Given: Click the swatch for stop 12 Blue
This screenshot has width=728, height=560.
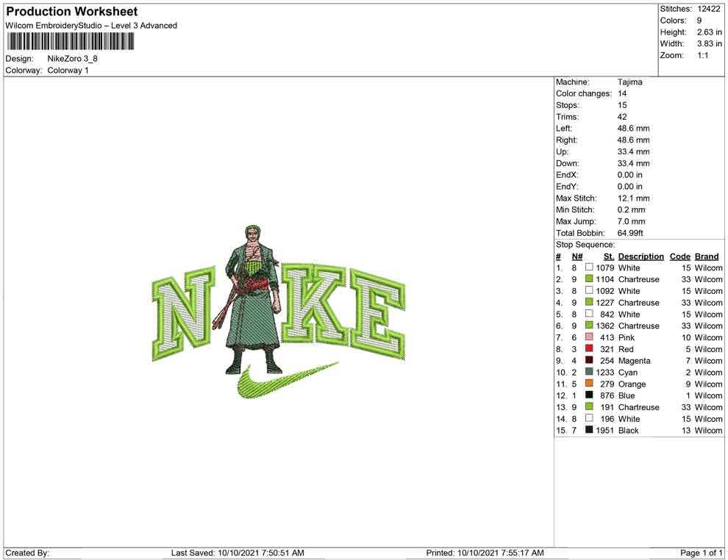Looking at the screenshot, I should point(589,395).
